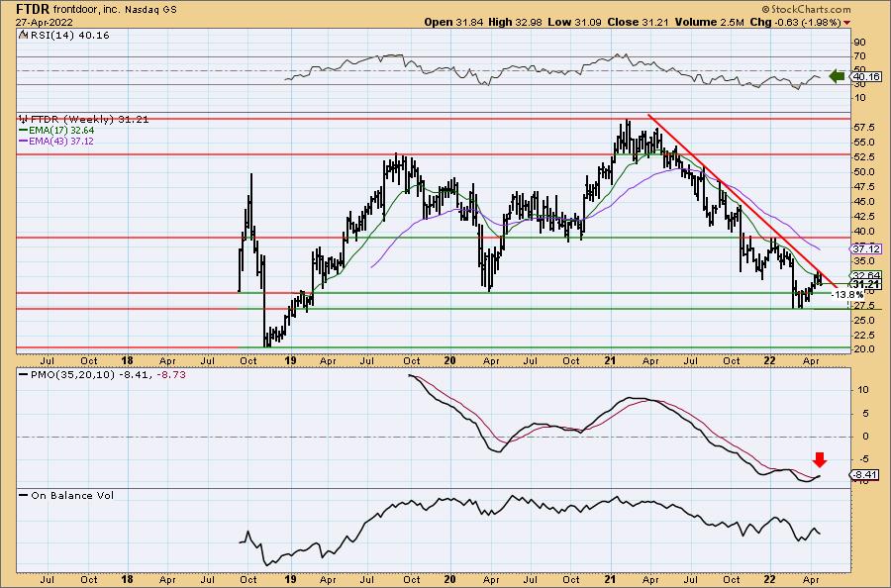Click the price axis label 47.5
The height and width of the screenshot is (588, 891).
(863, 187)
